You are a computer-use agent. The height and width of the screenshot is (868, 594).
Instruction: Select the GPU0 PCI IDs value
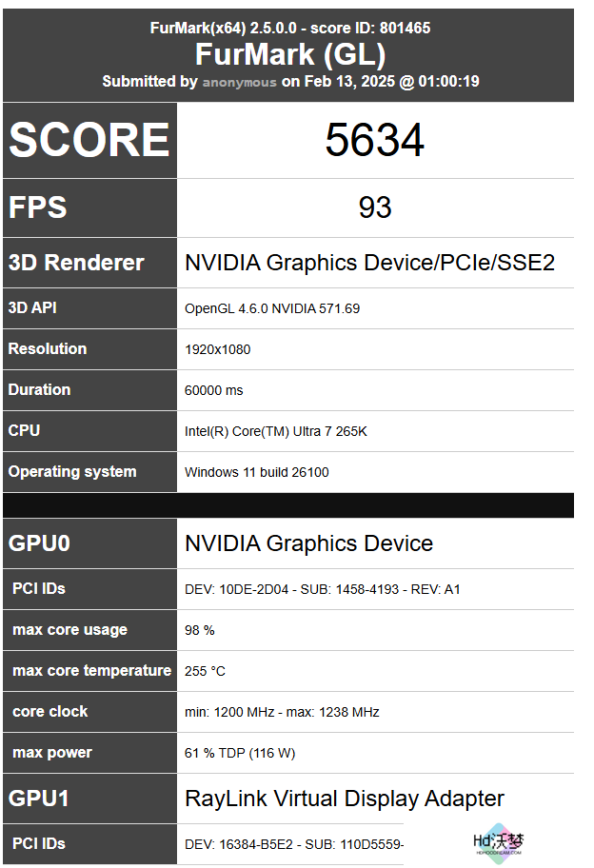click(x=322, y=589)
